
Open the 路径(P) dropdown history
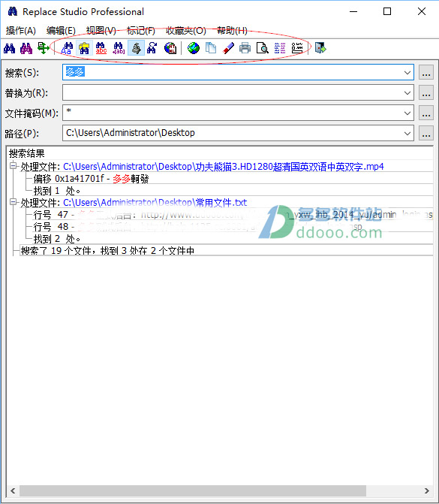[407, 134]
